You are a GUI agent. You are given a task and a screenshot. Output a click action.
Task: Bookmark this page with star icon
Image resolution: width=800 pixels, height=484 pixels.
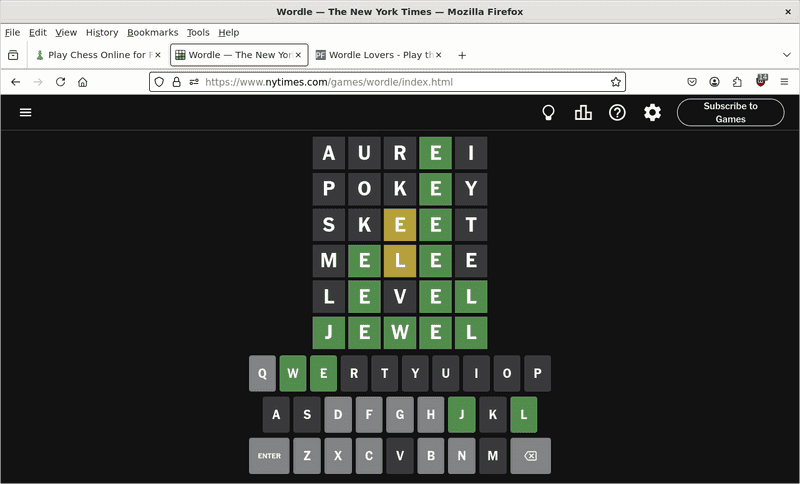point(616,82)
